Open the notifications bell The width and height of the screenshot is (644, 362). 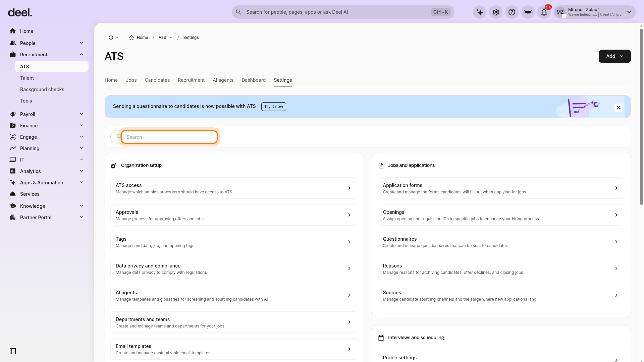coord(544,12)
